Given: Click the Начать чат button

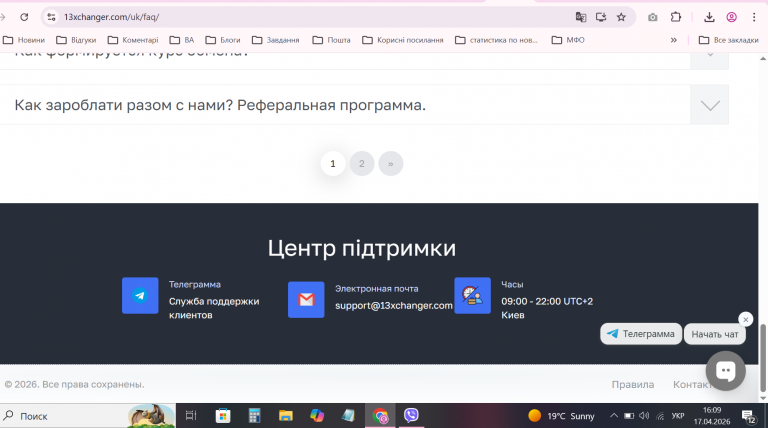Looking at the screenshot, I should (715, 334).
